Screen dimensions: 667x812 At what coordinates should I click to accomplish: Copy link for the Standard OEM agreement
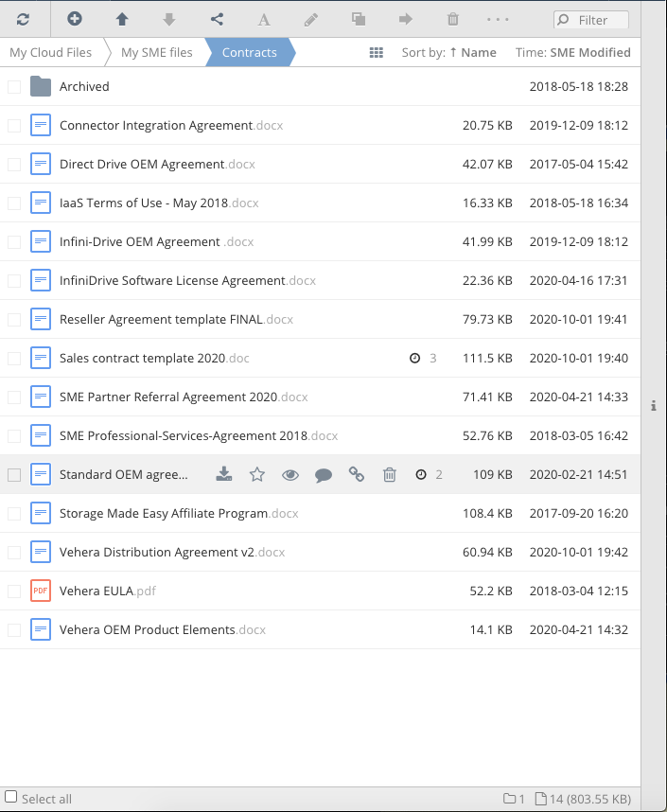pos(357,475)
